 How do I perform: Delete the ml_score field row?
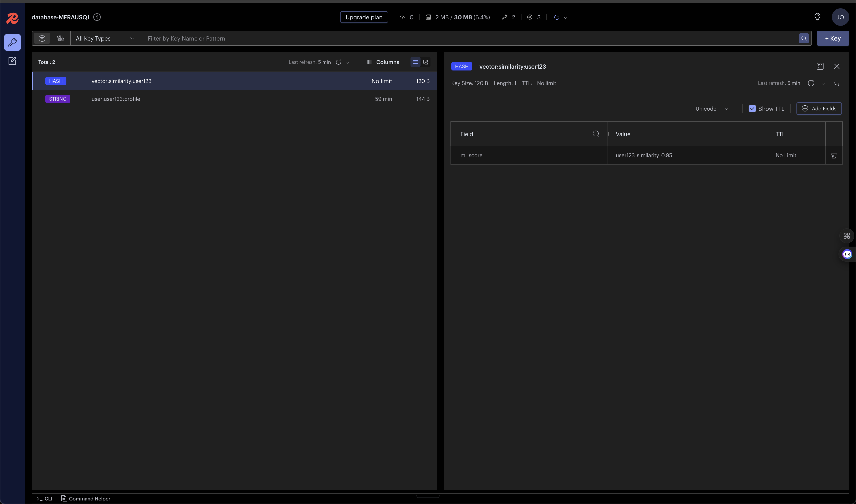pos(834,155)
